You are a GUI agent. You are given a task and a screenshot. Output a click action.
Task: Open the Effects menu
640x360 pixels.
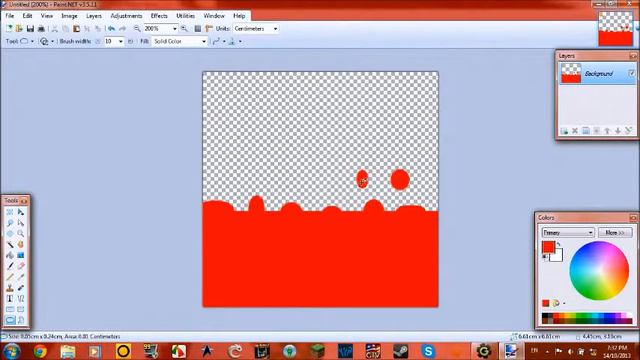coord(159,16)
